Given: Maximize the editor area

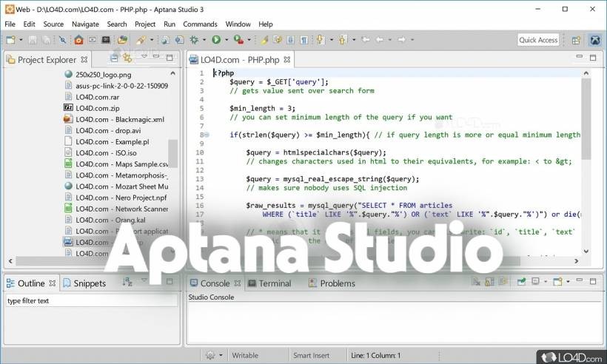Looking at the screenshot, I should (593, 57).
